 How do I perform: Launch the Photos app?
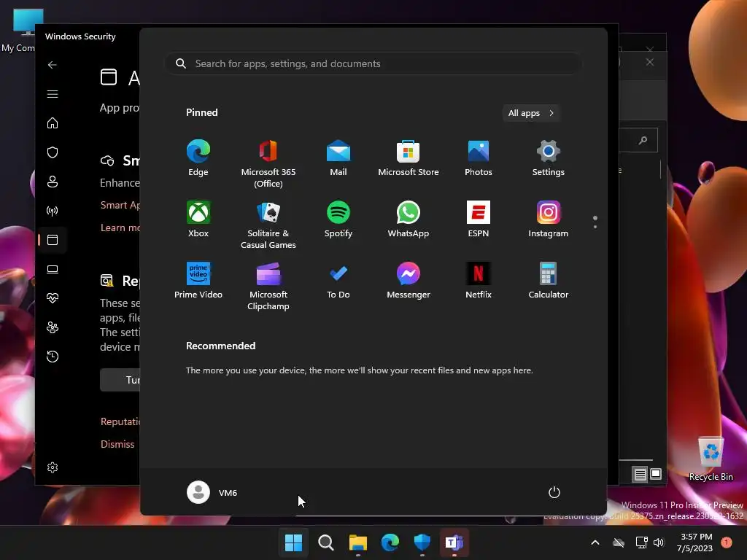[x=479, y=158]
